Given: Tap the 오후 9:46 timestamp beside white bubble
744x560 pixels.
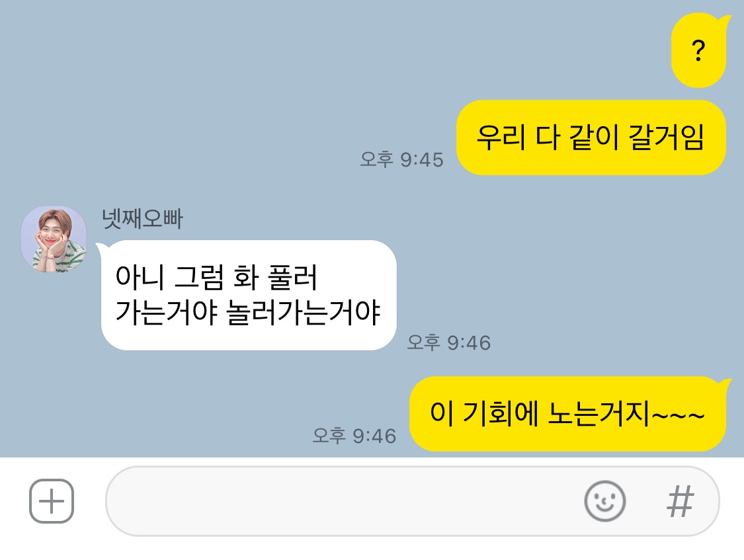Looking at the screenshot, I should pos(449,343).
